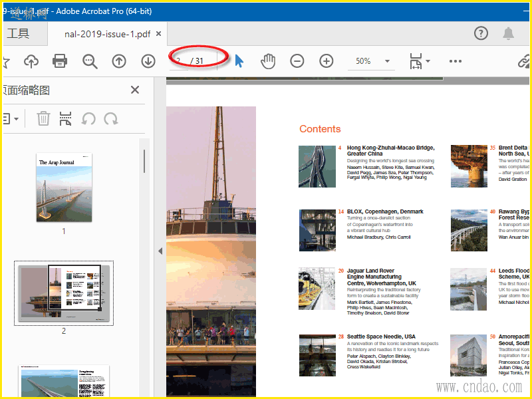The height and width of the screenshot is (399, 532).
Task: Upload the file to cloud storage
Action: coord(31,61)
